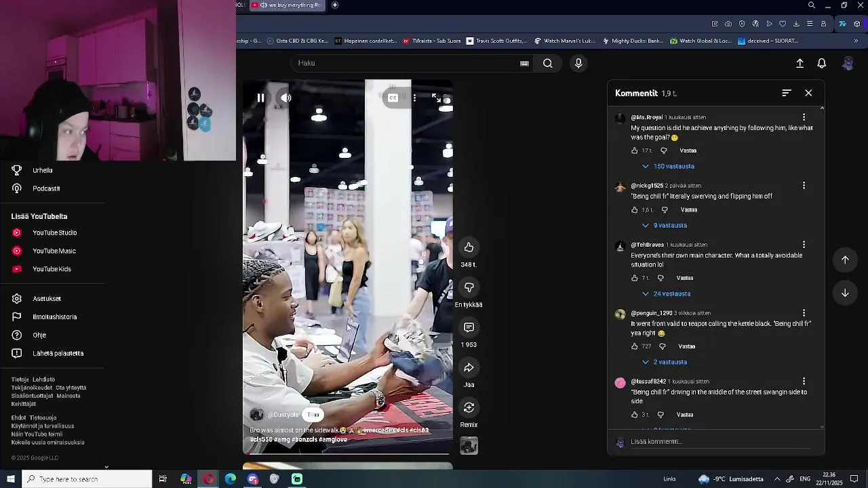This screenshot has width=868, height=488.
Task: Like the Short with 348 t.
Action: [x=469, y=247]
